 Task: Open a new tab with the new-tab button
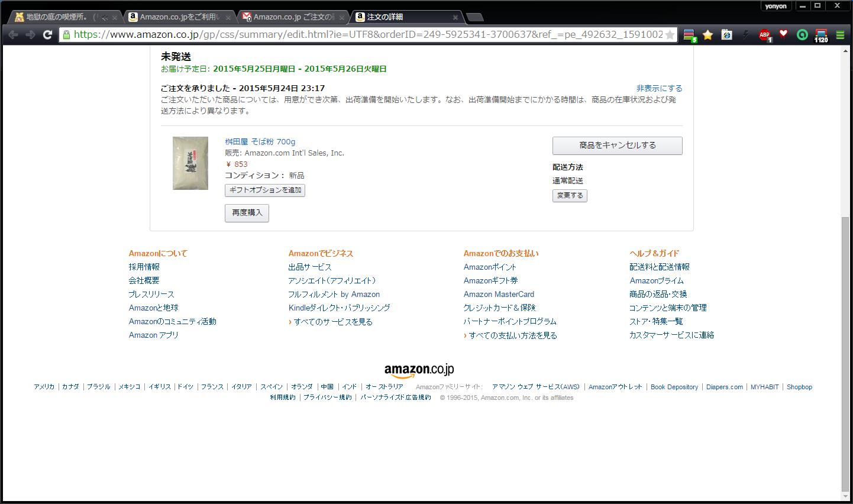click(x=474, y=17)
